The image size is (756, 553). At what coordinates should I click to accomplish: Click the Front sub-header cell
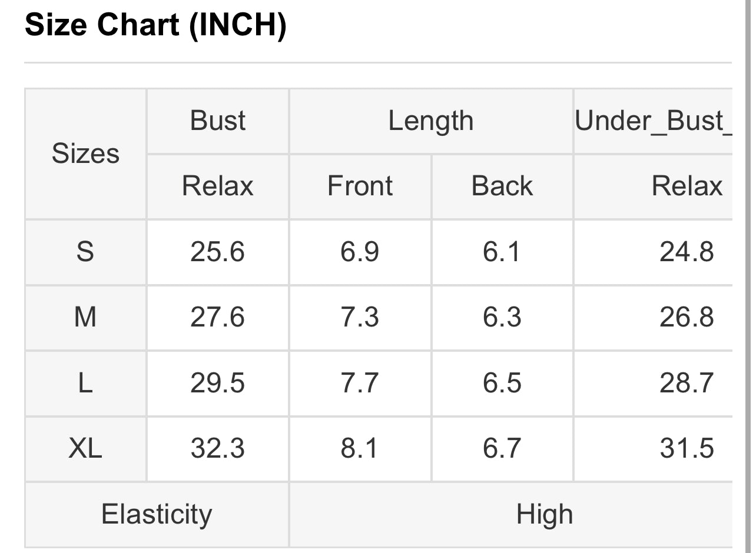click(x=360, y=186)
